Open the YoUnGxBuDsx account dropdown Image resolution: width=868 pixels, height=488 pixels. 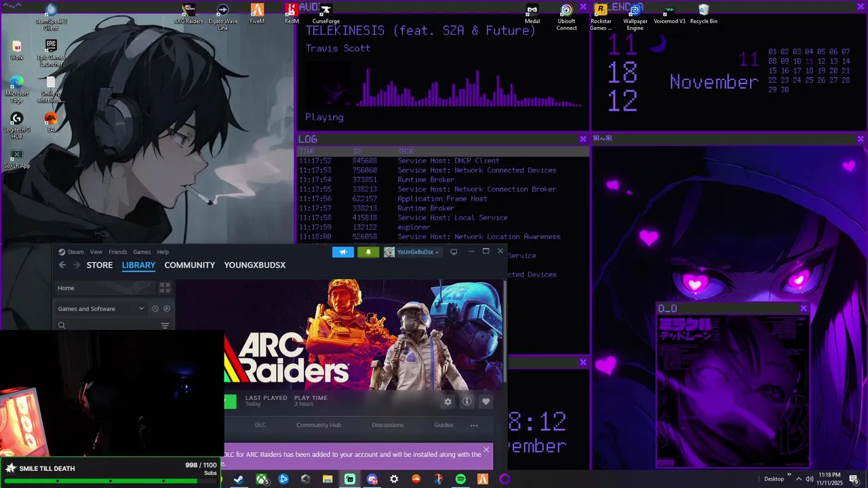pos(412,252)
